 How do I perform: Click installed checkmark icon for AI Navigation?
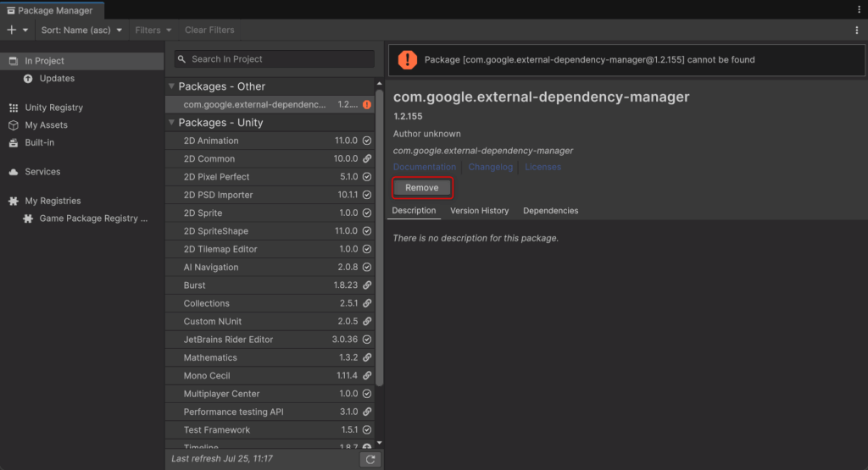click(367, 267)
